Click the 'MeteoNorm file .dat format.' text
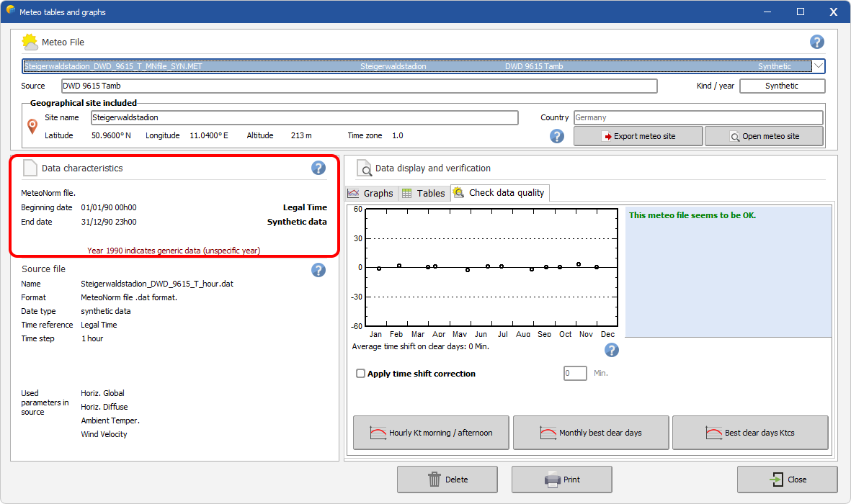This screenshot has height=504, width=851. click(x=129, y=297)
